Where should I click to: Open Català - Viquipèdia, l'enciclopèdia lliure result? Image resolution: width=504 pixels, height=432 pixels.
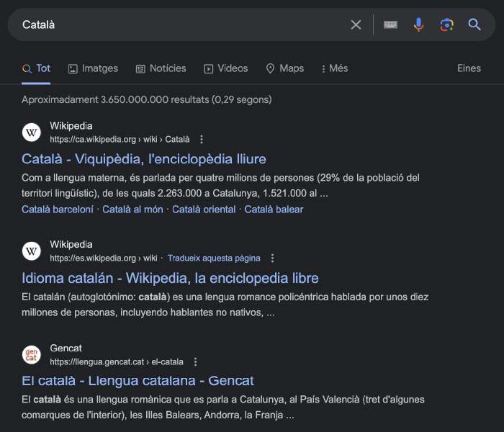pos(144,159)
